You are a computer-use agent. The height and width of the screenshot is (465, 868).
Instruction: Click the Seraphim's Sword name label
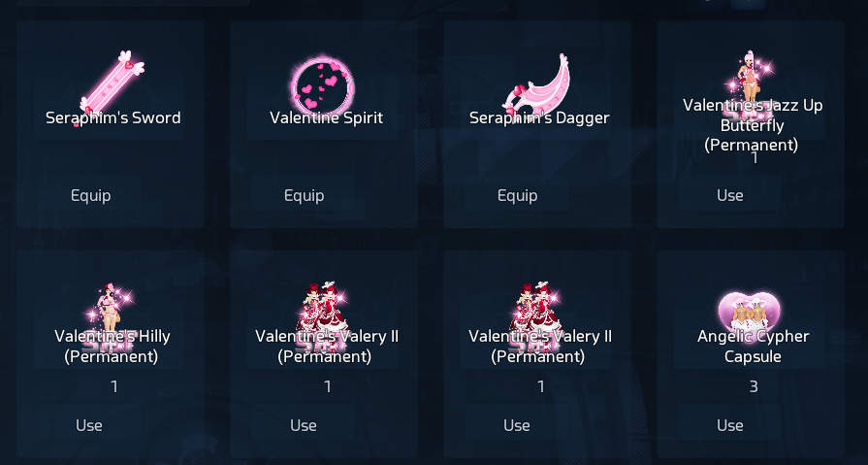pyautogui.click(x=113, y=118)
